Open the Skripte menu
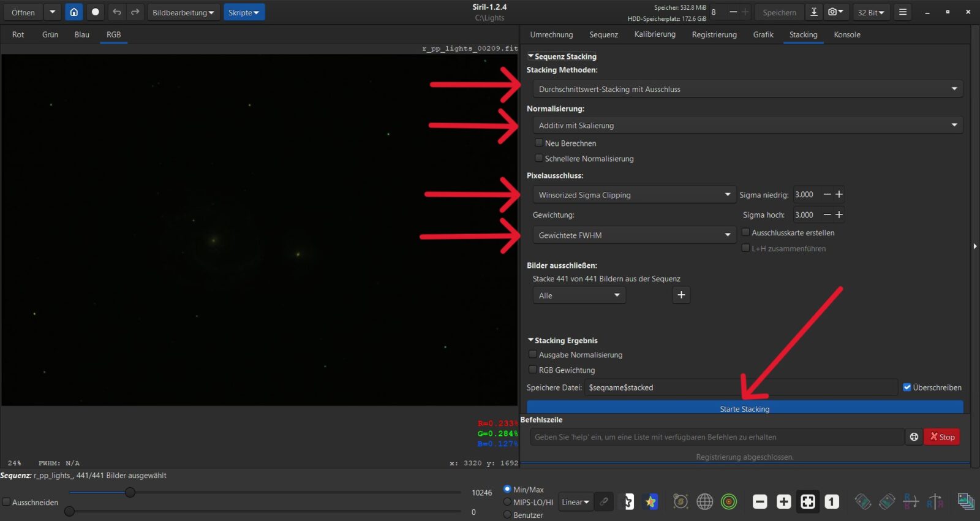The image size is (980, 521). tap(244, 12)
